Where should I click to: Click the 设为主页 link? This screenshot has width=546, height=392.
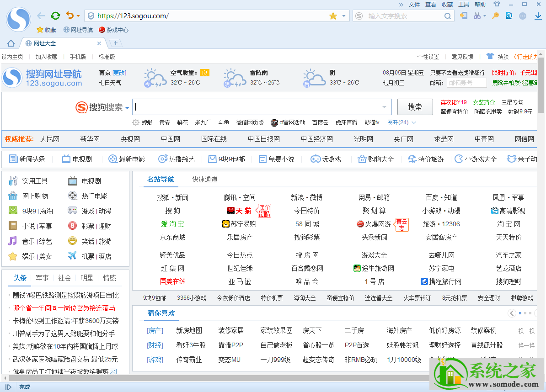12,57
